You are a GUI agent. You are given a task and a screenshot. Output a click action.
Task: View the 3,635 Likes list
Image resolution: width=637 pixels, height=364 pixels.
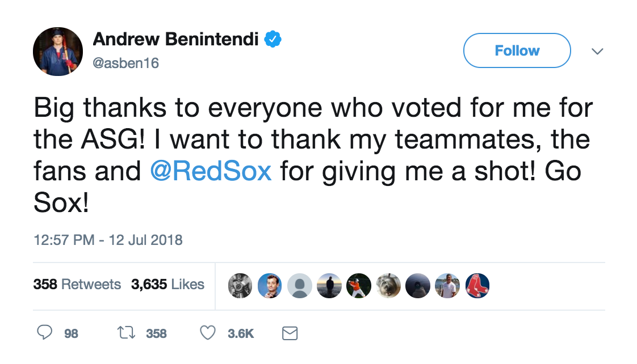click(167, 284)
